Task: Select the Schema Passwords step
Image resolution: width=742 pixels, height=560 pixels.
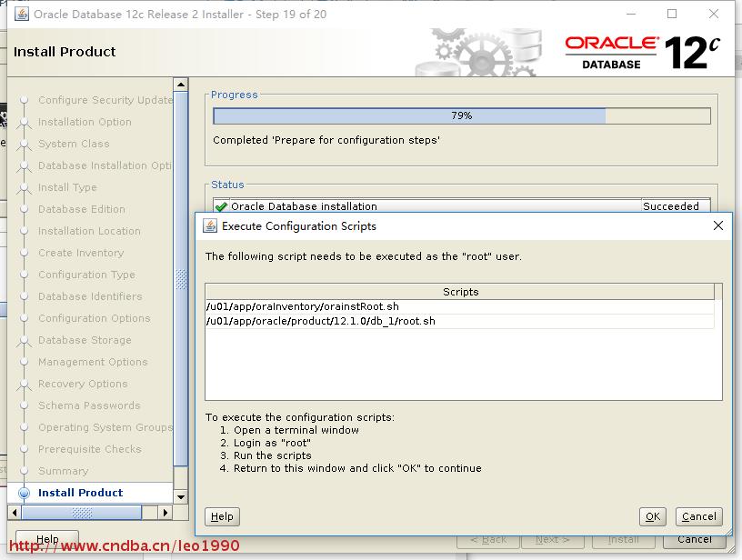Action: point(89,405)
